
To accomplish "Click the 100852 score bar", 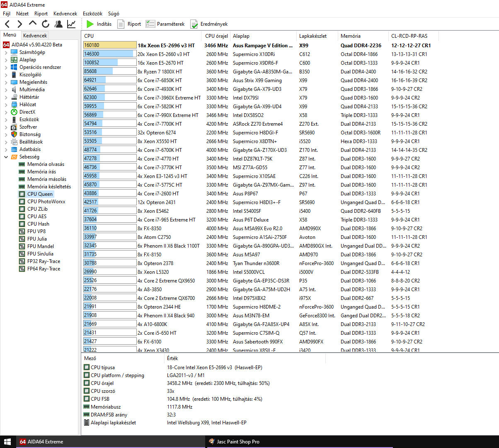I will pos(110,63).
